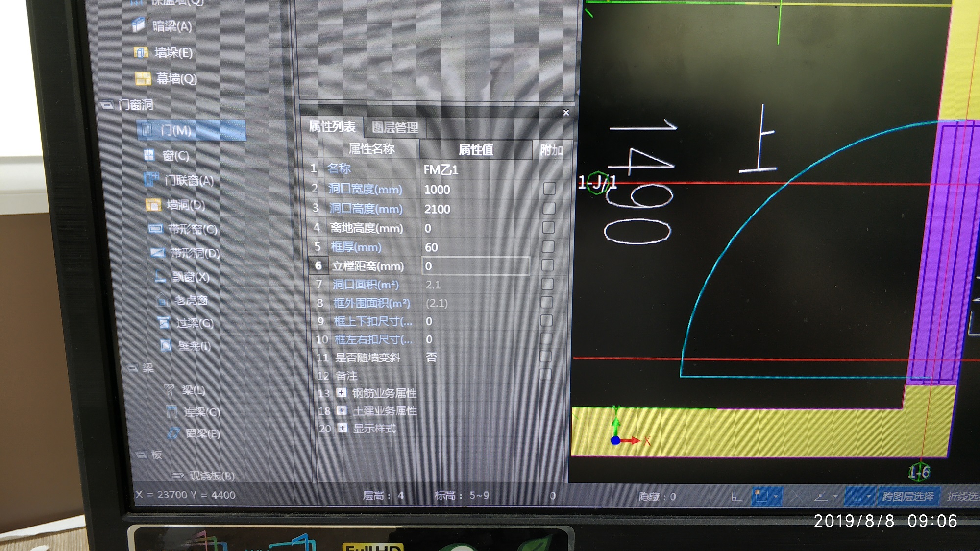Viewport: 980px width, 551px height.
Task: Check 附加 box for 洞口宽度(mm)
Action: 549,189
